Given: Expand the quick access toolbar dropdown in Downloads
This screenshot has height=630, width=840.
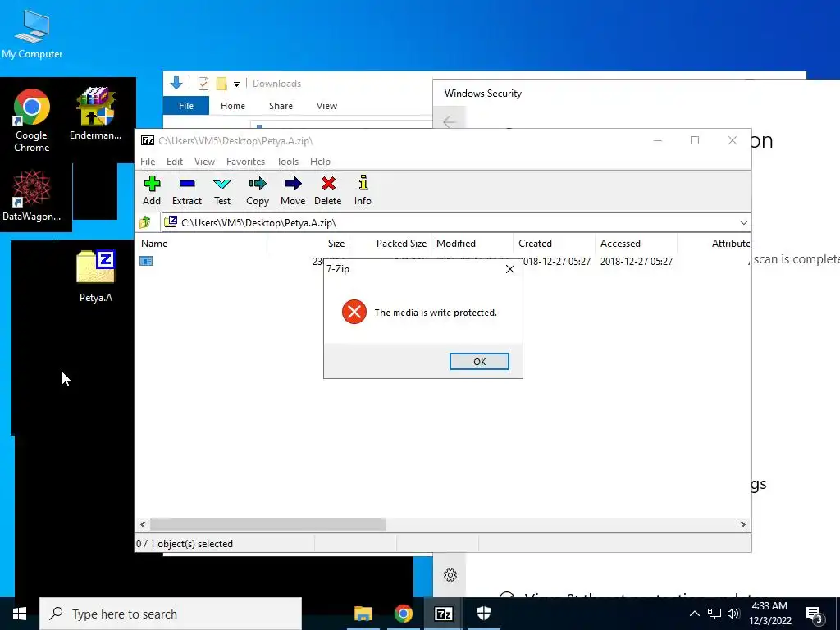Looking at the screenshot, I should click(236, 84).
